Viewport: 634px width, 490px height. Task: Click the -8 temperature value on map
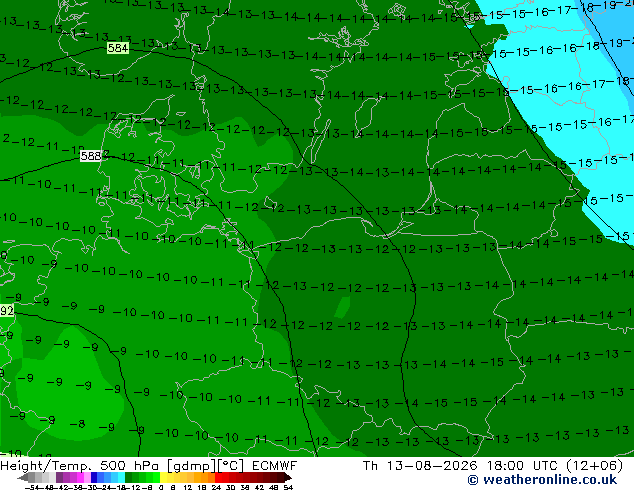point(77,424)
